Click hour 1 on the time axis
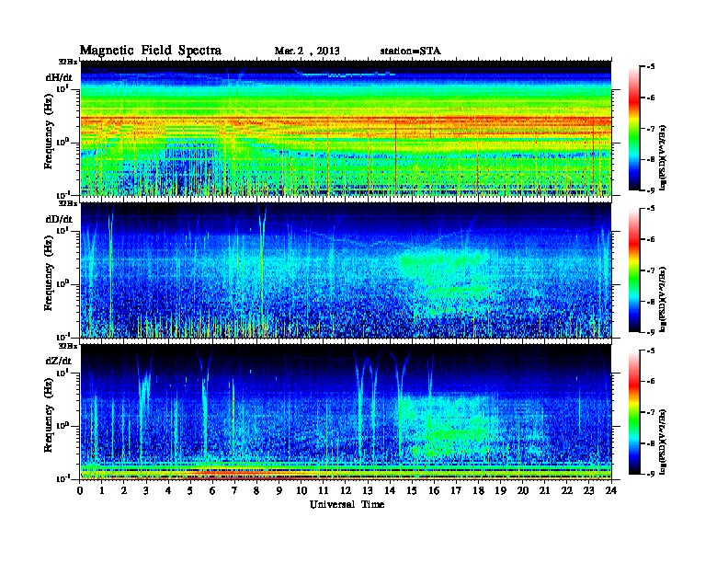The height and width of the screenshot is (563, 728). click(102, 491)
